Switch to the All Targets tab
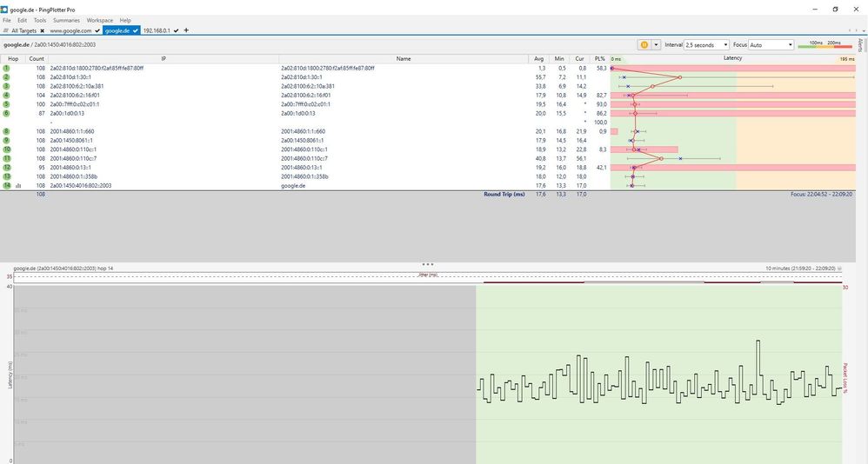Viewport: 868px width, 464px height. 23,30
